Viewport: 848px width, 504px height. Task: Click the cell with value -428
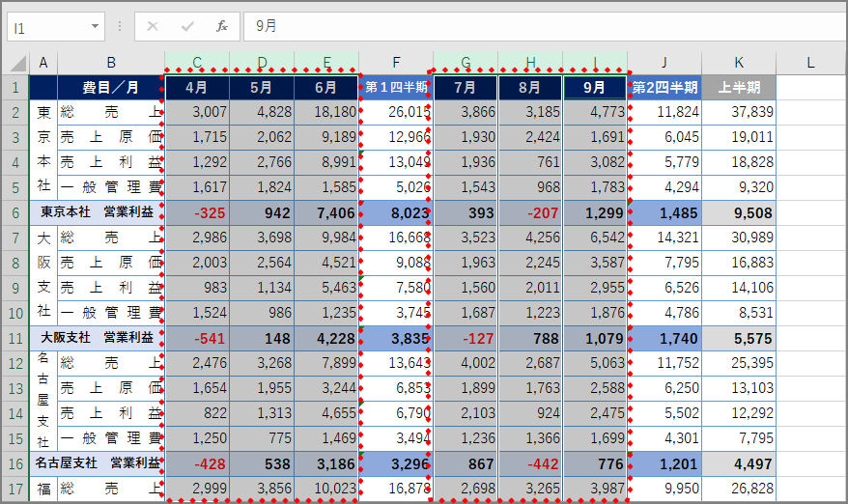point(197,464)
